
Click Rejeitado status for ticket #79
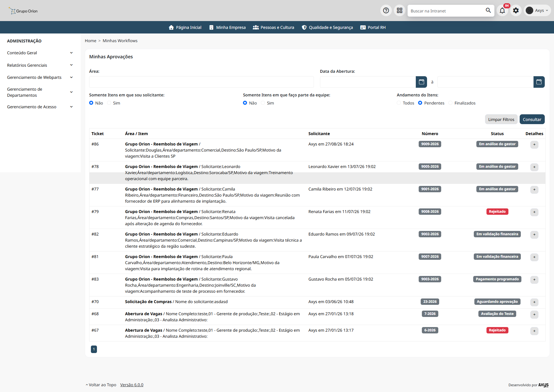coord(497,212)
